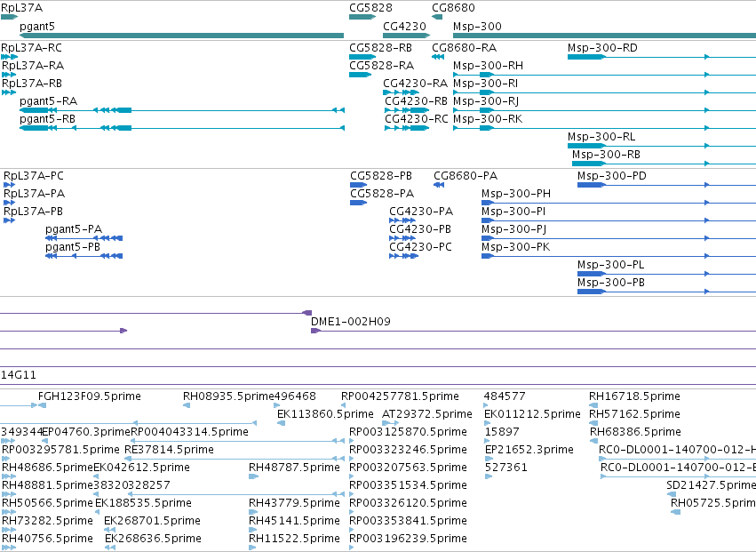Click the RH57162.5prime EST label
756x552 pixels.
pyautogui.click(x=635, y=414)
